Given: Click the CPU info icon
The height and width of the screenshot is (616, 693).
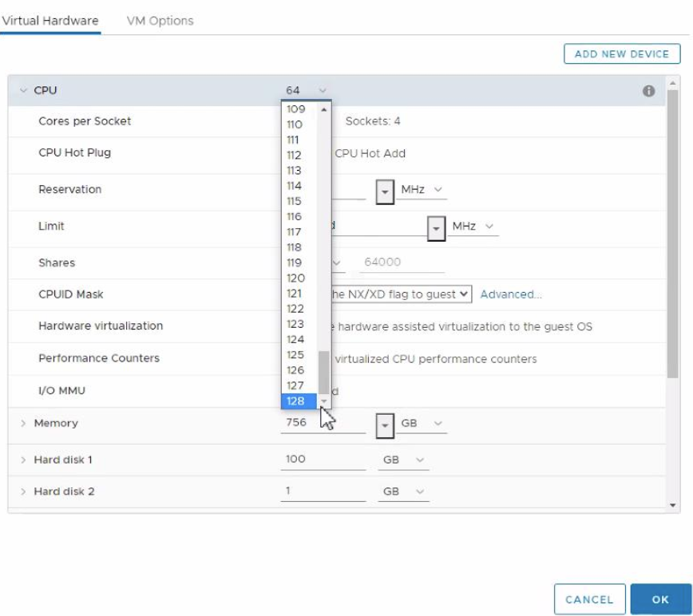Looking at the screenshot, I should click(648, 91).
